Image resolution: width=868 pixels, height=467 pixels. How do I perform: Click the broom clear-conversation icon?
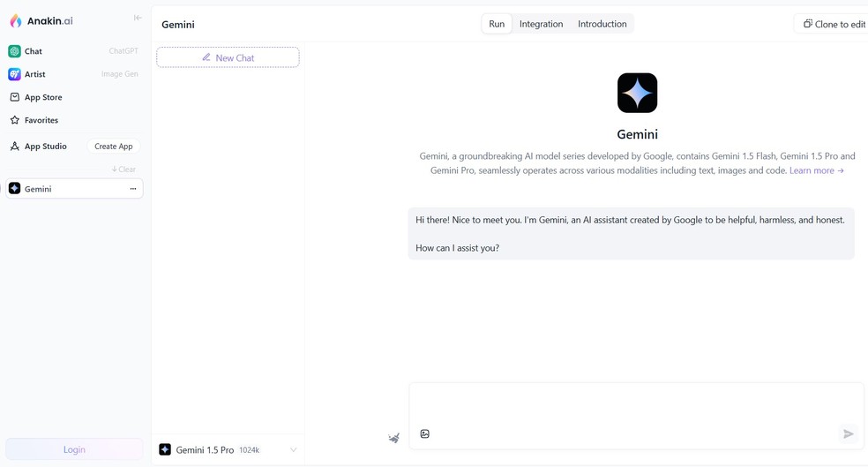(393, 438)
